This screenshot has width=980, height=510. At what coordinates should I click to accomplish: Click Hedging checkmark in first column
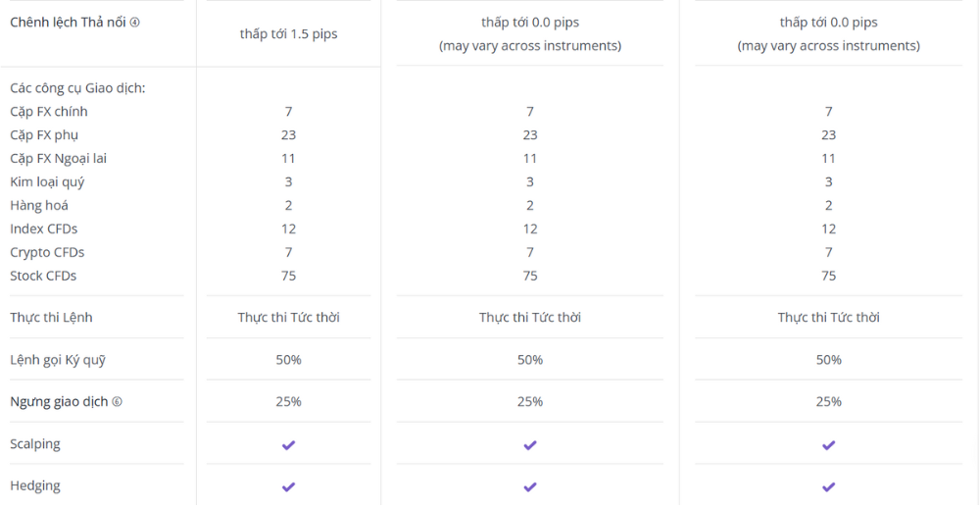point(288,486)
